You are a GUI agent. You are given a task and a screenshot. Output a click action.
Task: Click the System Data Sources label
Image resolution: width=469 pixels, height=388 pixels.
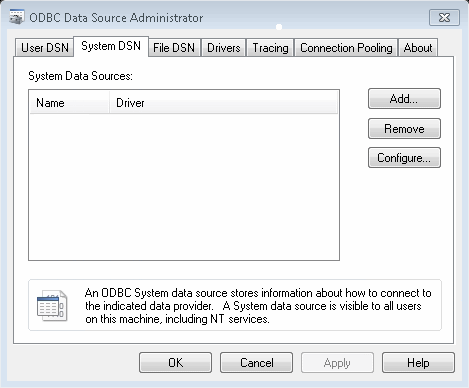[80, 76]
